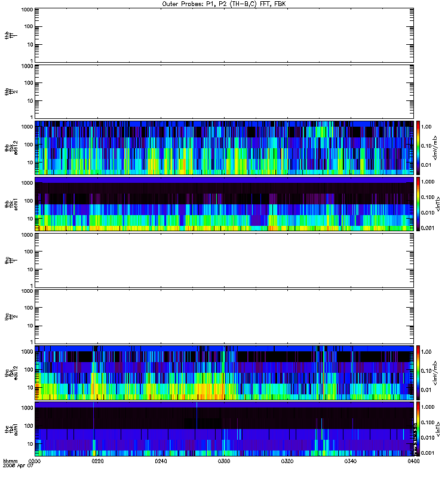
Task: Click inside the empty thb fft 2 plot panel
Action: [x=224, y=92]
